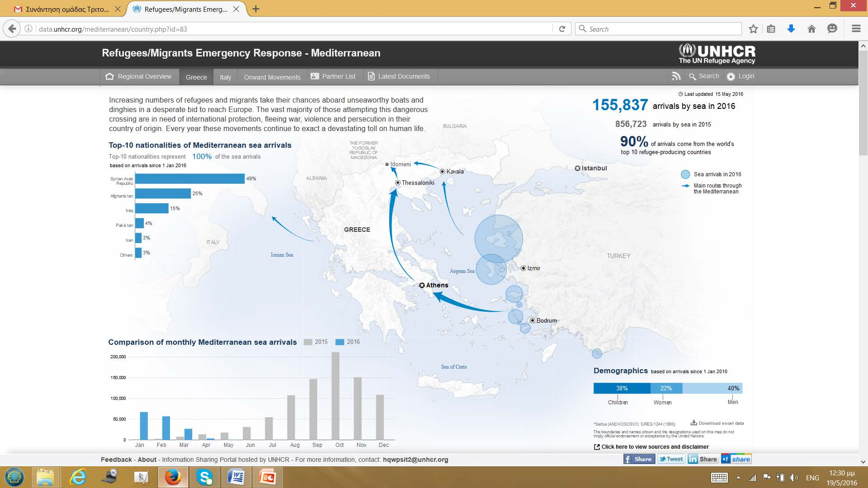Open the downloads arrow icon
Screen dimensions: 868x488
pos(791,29)
